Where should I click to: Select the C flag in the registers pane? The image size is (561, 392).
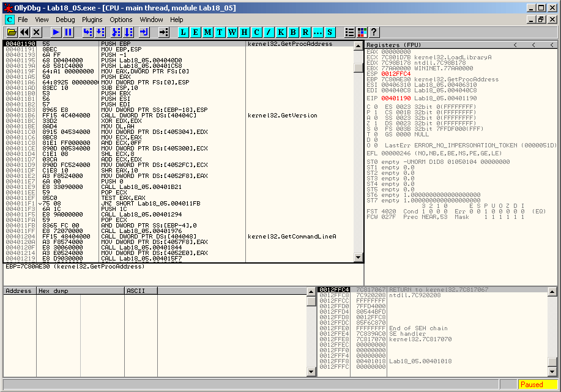pos(369,106)
